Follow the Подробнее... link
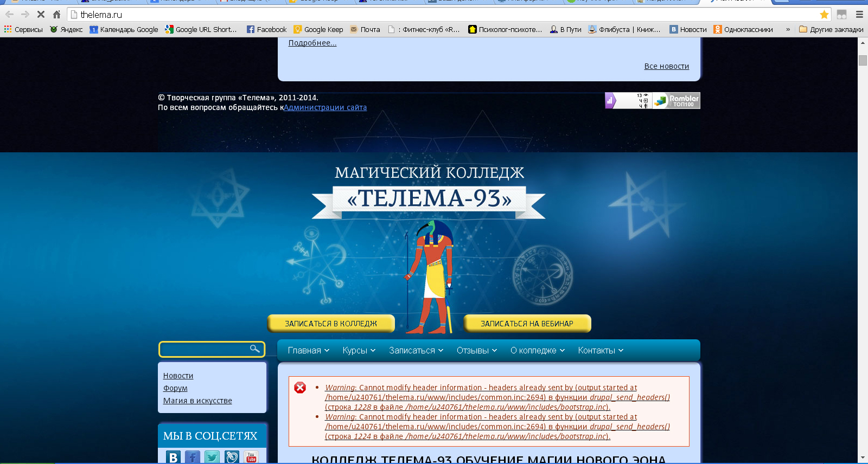Screen dimensions: 868x464 coord(312,43)
